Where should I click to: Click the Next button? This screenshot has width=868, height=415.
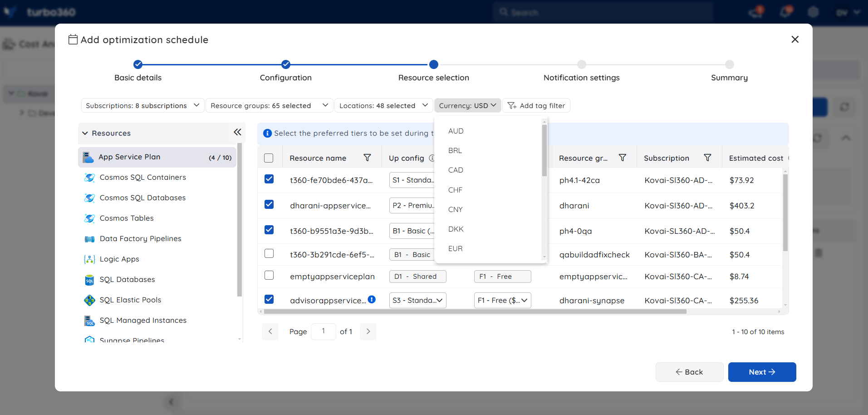point(762,372)
